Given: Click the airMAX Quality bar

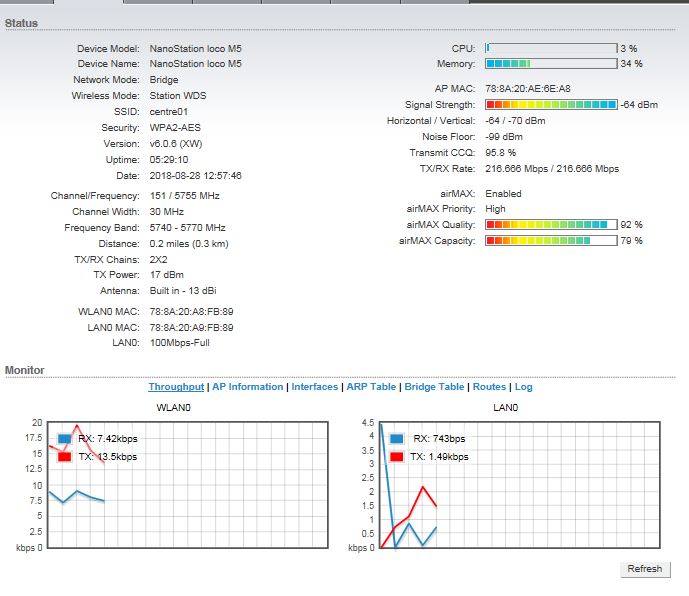Looking at the screenshot, I should 551,225.
